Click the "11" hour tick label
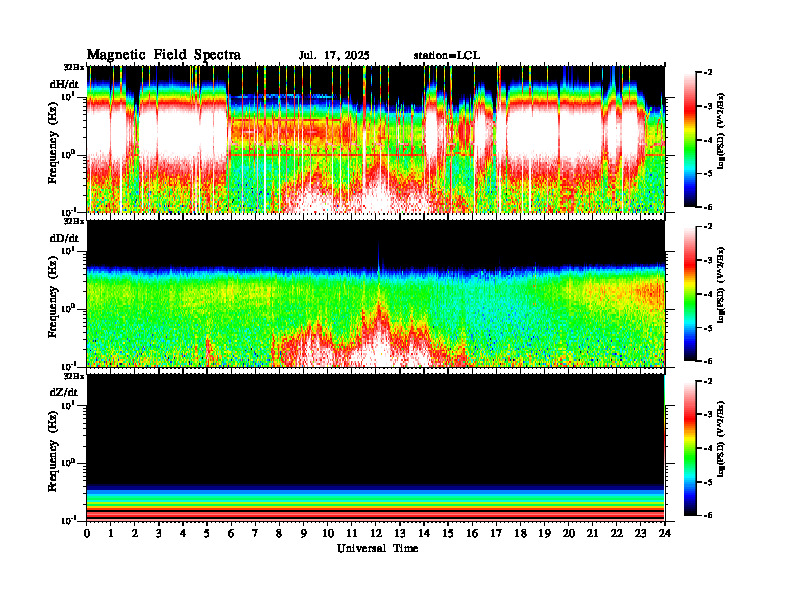Image resolution: width=792 pixels, height=612 pixels. (352, 533)
